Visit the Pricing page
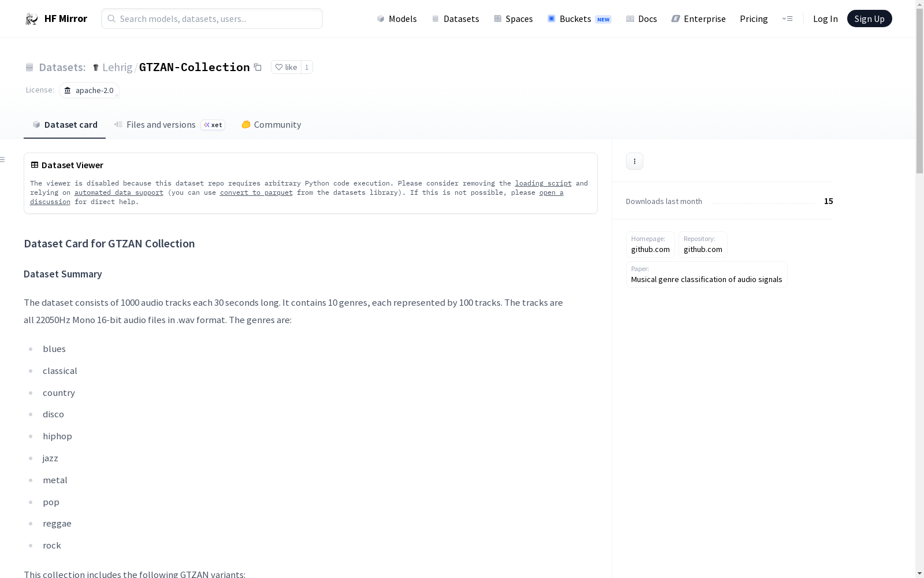Screen dimensions: 924x578 754,19
